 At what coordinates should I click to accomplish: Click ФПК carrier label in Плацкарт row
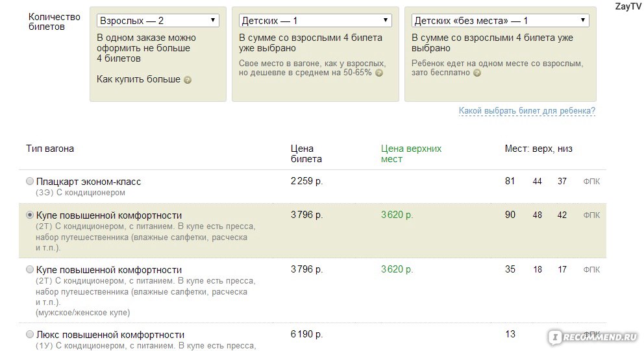coord(591,182)
